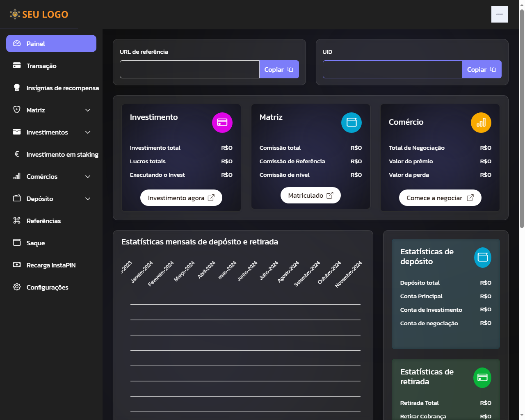Click the Configurações gear icon in sidebar

pos(17,287)
